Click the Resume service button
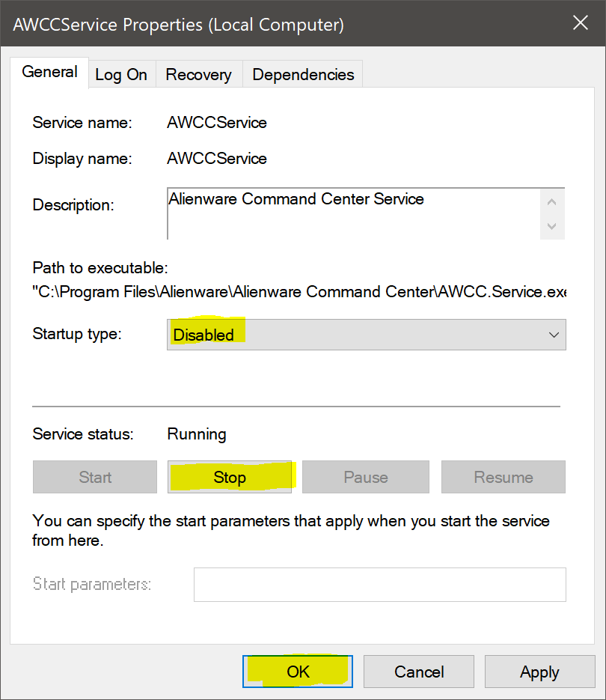The image size is (606, 700). (x=504, y=477)
